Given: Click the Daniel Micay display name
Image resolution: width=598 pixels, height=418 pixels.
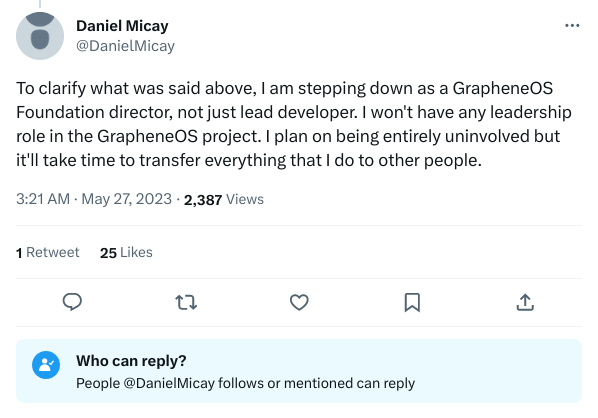Looking at the screenshot, I should pyautogui.click(x=122, y=26).
